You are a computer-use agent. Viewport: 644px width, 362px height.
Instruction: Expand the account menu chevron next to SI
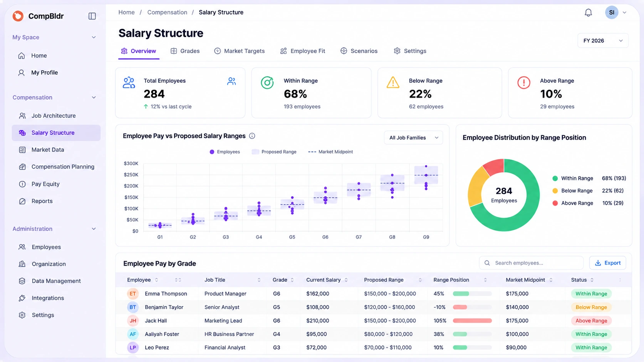click(624, 13)
